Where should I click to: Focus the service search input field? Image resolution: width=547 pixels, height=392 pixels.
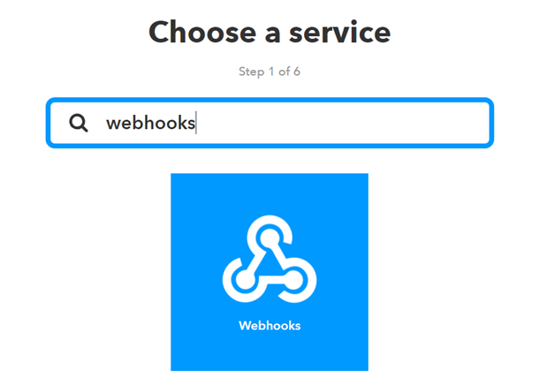pyautogui.click(x=270, y=123)
